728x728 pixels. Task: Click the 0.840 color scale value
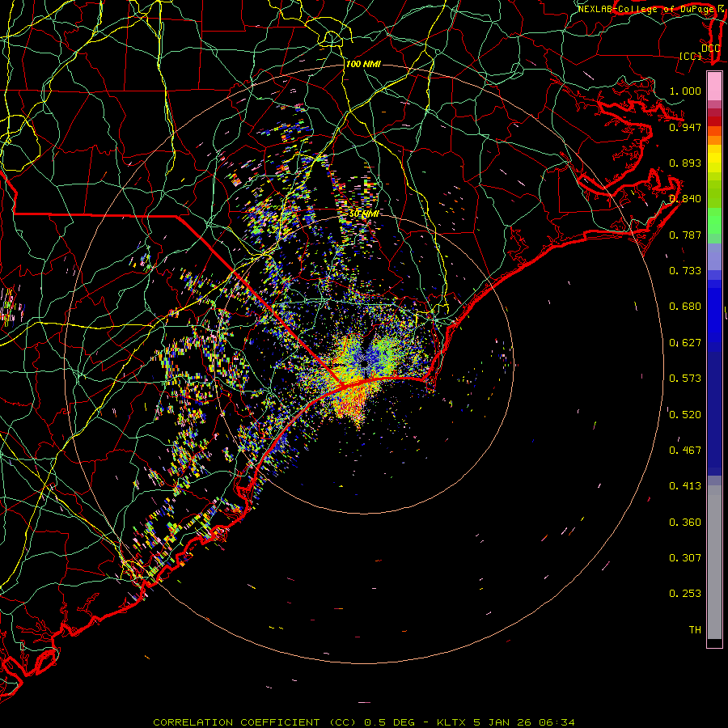[x=685, y=199]
